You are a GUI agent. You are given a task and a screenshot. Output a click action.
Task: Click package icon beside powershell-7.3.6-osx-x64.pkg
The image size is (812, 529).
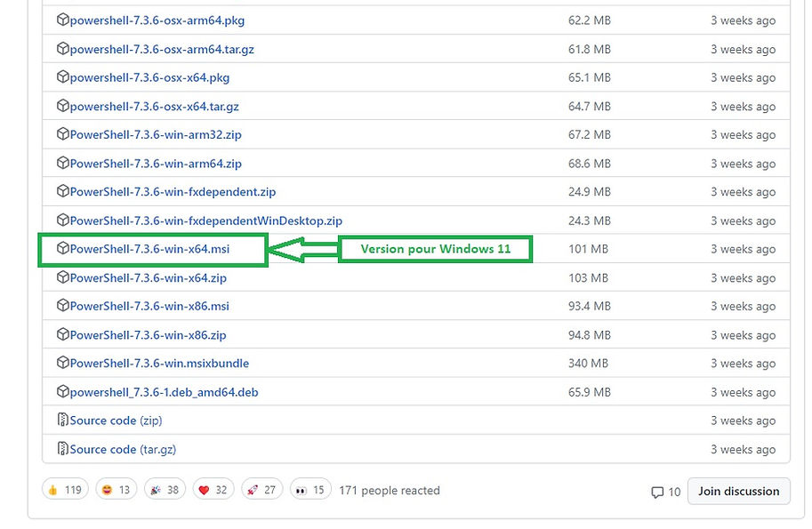[x=62, y=77]
